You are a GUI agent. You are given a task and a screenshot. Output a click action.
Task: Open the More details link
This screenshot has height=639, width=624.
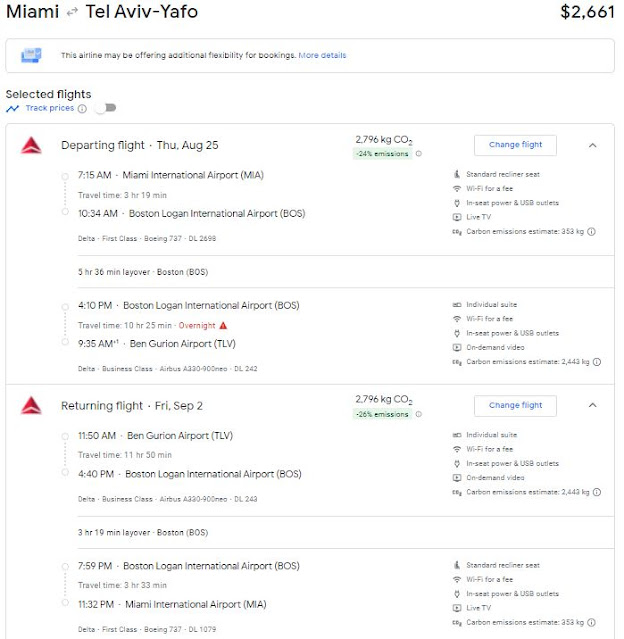point(322,55)
